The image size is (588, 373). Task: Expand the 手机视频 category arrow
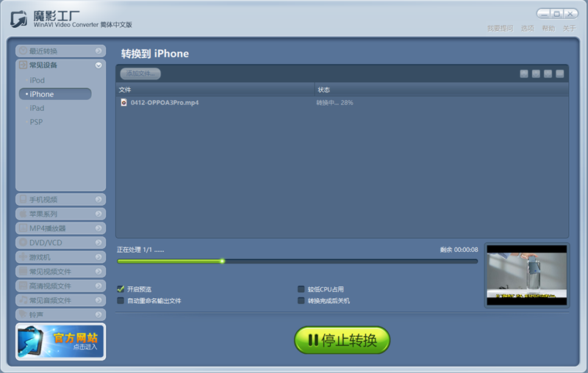98,199
